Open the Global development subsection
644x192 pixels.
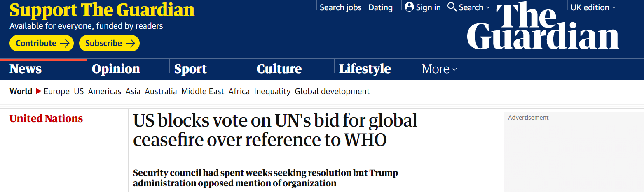[x=332, y=91]
